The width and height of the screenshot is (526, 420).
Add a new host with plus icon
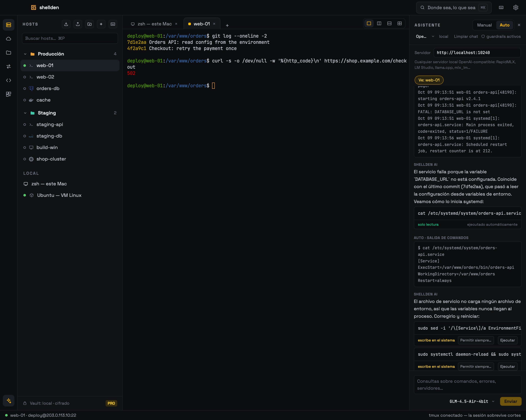point(101,24)
